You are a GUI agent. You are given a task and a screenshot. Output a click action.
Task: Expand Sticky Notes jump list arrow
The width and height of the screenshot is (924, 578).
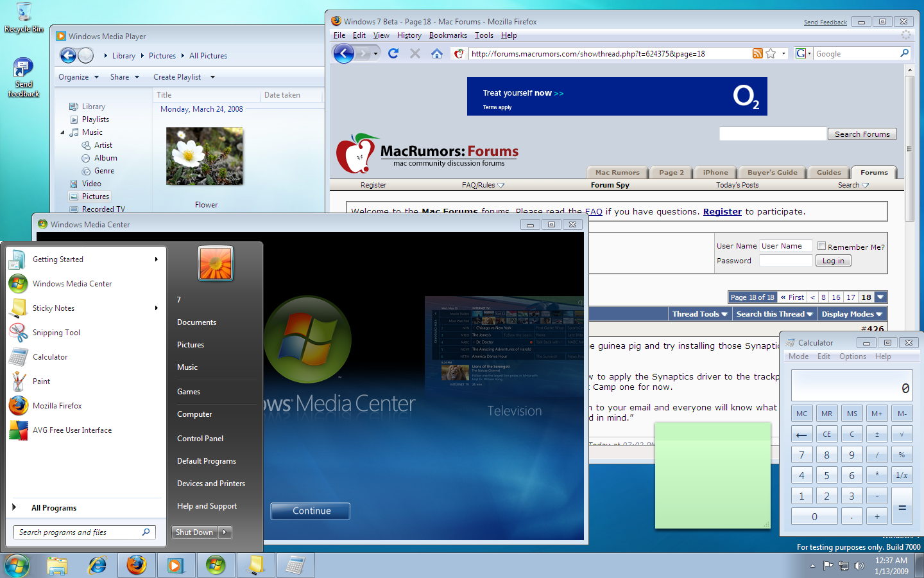156,308
